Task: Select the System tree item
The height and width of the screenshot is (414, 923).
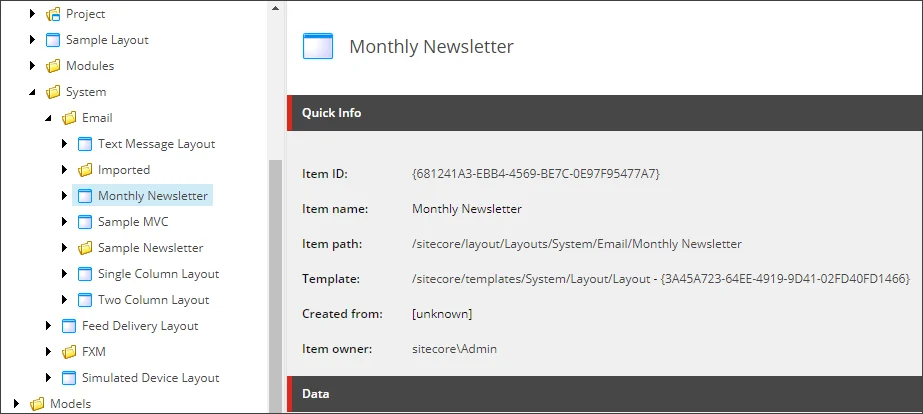Action: (86, 92)
